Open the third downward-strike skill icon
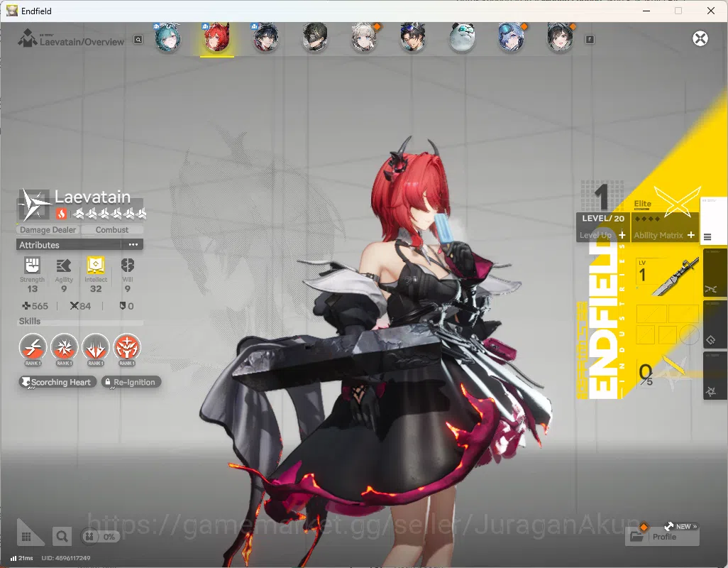 click(96, 349)
